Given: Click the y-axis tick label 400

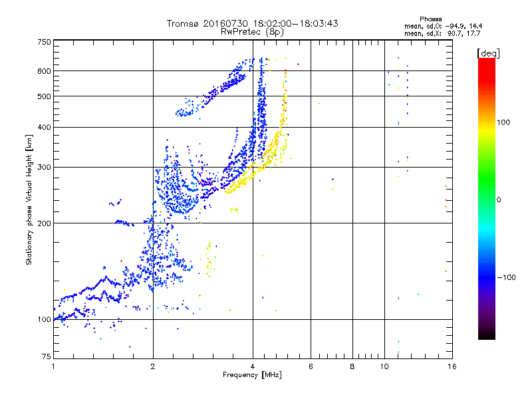Looking at the screenshot, I should point(44,128).
